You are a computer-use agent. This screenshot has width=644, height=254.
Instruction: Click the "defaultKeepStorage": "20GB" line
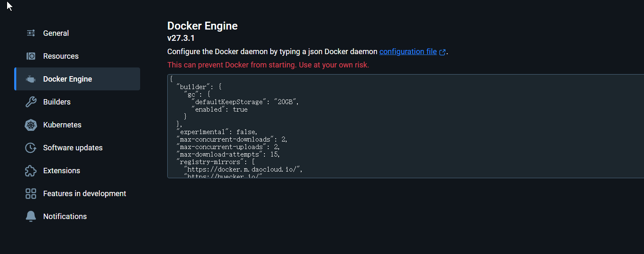(245, 102)
